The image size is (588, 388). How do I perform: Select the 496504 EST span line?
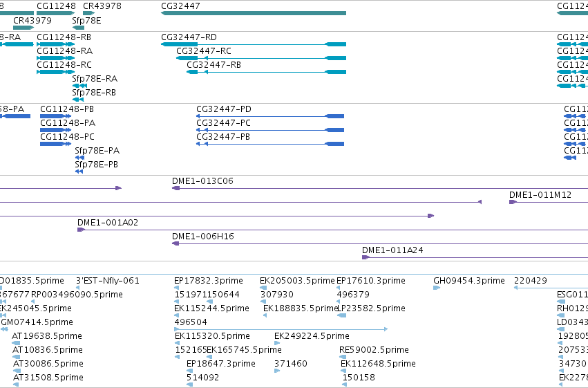pyautogui.click(x=281, y=329)
